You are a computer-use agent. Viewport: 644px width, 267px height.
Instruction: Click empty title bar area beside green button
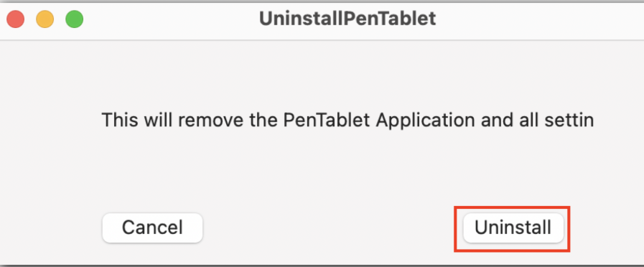169,19
